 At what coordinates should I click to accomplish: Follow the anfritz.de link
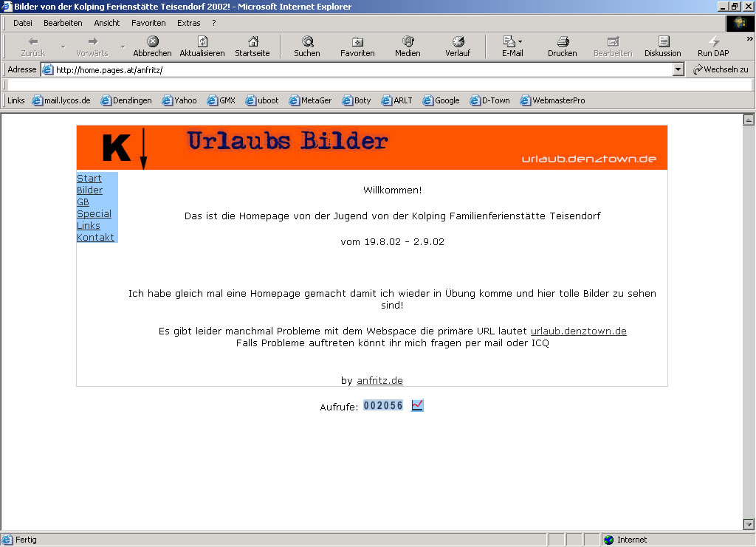pos(380,380)
